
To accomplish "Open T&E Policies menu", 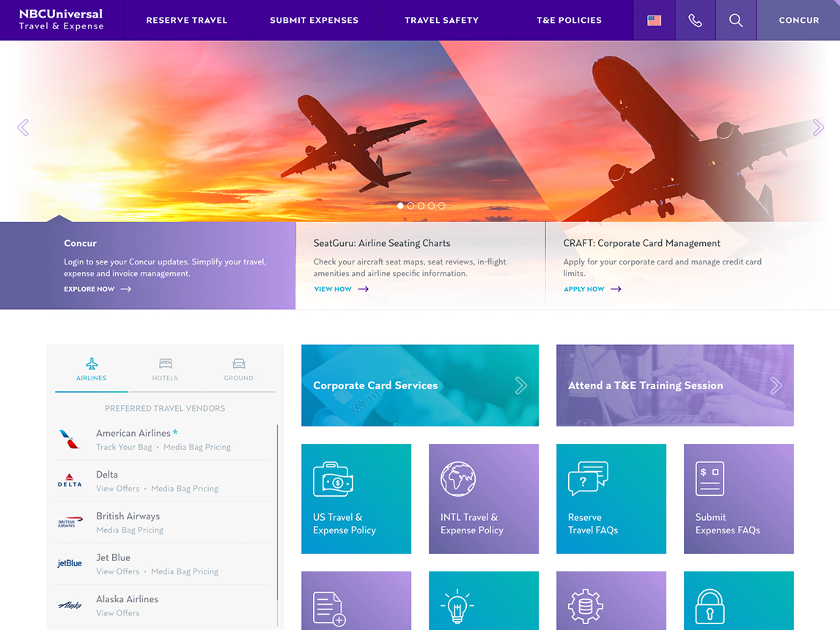I will [569, 21].
